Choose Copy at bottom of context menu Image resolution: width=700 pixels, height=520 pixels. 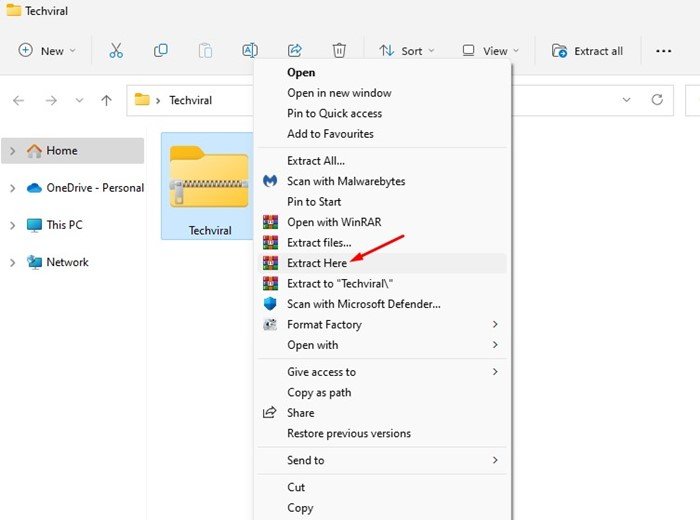click(382, 508)
